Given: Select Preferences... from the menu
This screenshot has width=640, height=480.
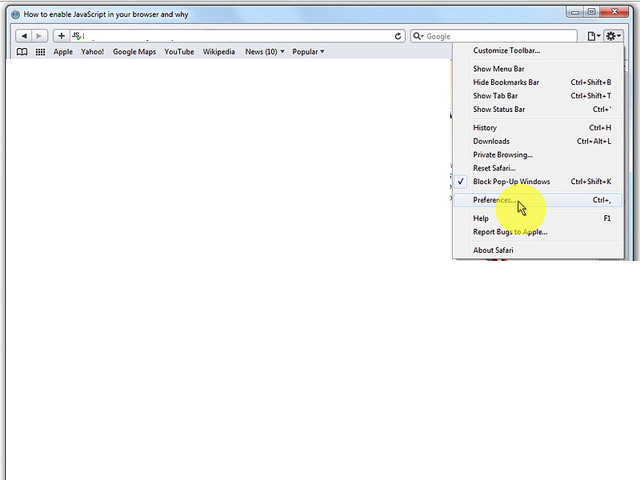Looking at the screenshot, I should coord(493,200).
